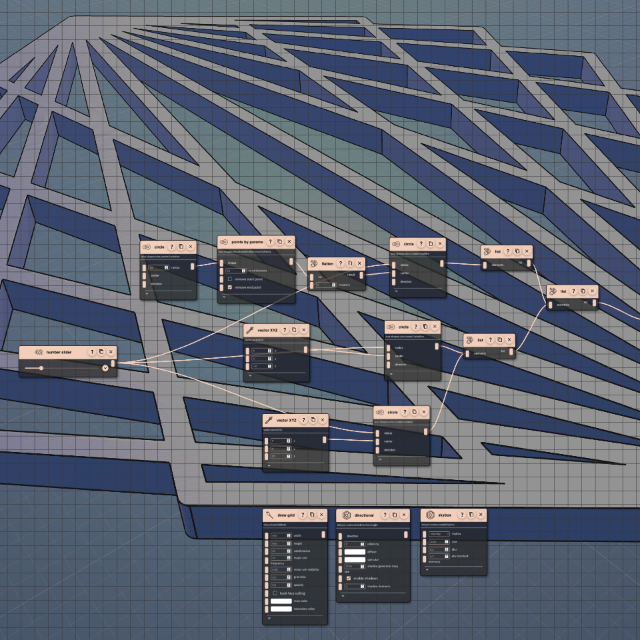Select the skybox node title
This screenshot has height=640, width=640.
pos(445,515)
